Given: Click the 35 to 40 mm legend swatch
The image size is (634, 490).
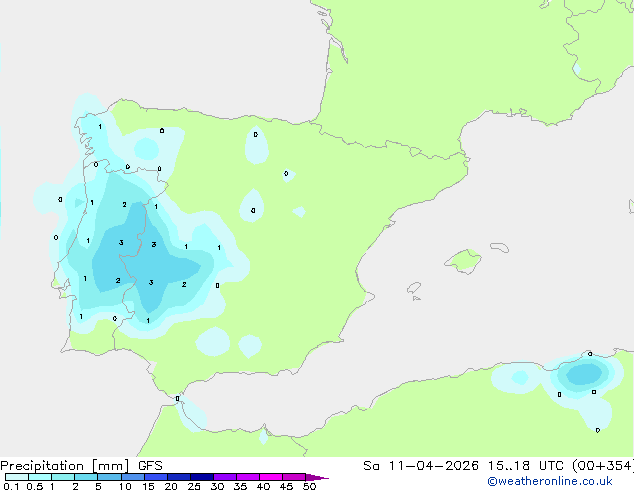Looking at the screenshot, I should coord(248,477).
